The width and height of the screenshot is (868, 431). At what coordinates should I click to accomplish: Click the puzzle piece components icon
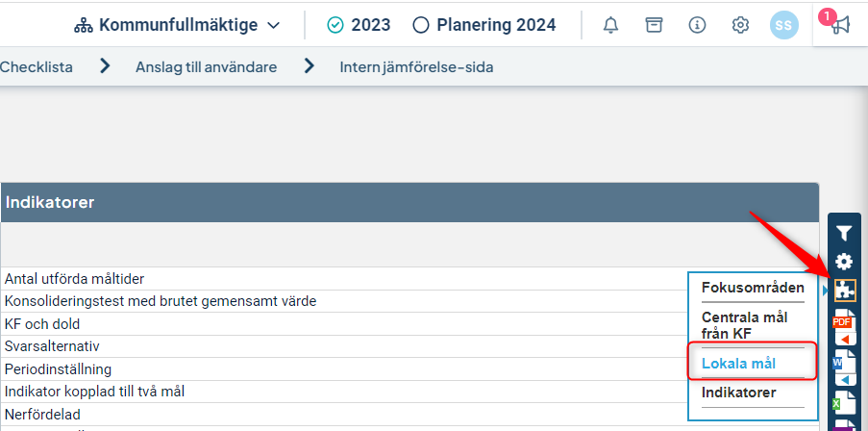(x=844, y=290)
